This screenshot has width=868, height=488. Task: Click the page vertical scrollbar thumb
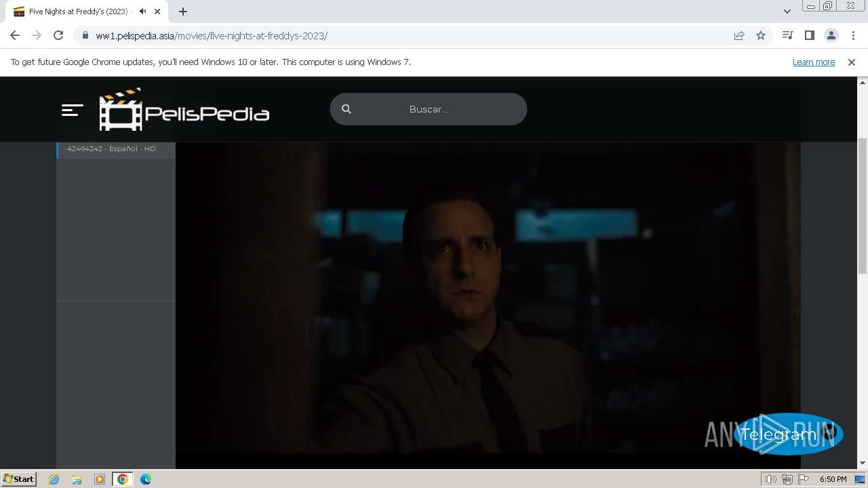(863, 205)
